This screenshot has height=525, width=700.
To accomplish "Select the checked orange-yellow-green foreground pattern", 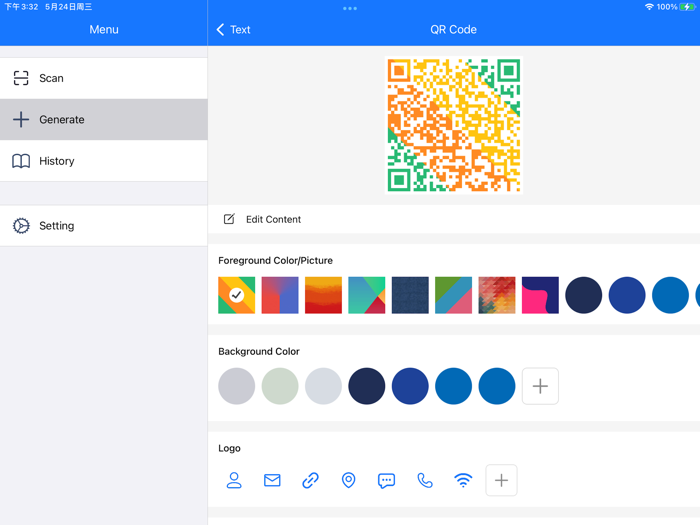I will [237, 295].
